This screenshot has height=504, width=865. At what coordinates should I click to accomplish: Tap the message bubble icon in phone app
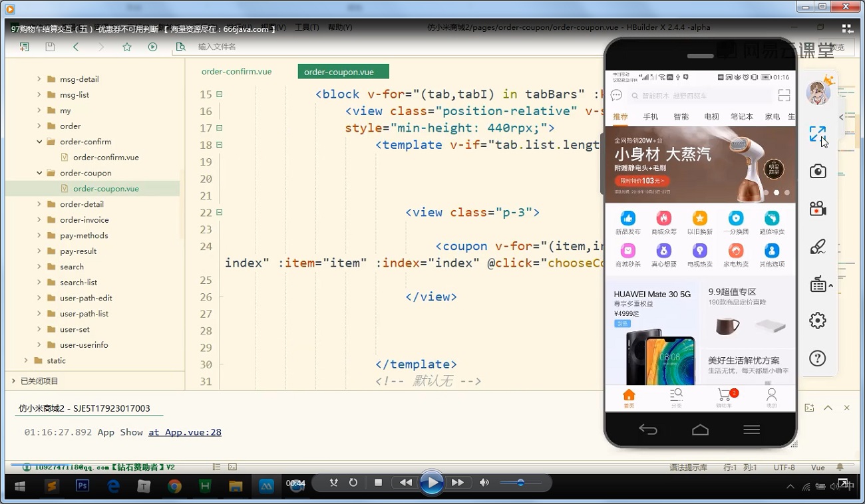pos(616,96)
